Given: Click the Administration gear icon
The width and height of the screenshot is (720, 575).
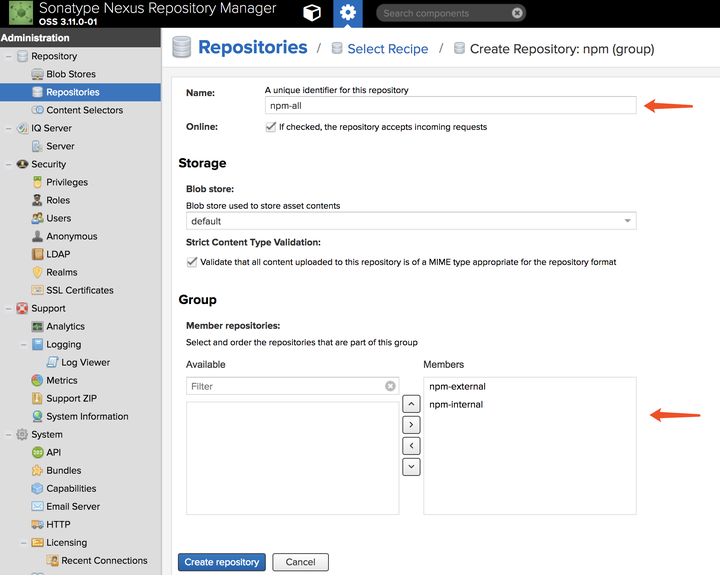Looking at the screenshot, I should 347,13.
